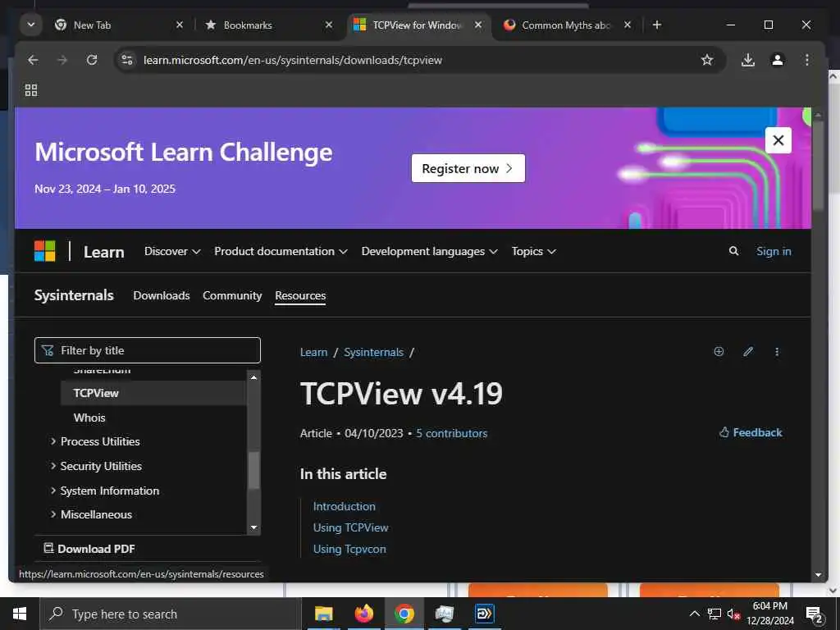
Task: Expand the Development languages menu
Action: point(430,251)
